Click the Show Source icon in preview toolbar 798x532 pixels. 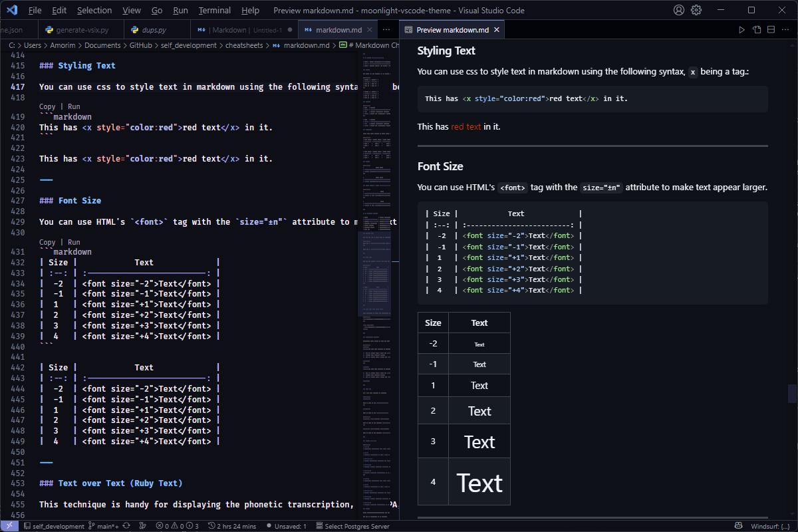[x=757, y=30]
